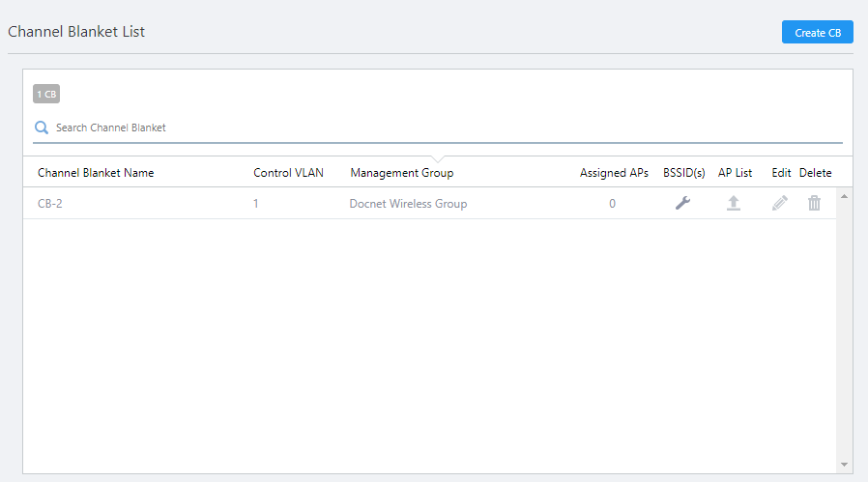Click the Assigned APs column header
868x482 pixels.
tap(614, 173)
